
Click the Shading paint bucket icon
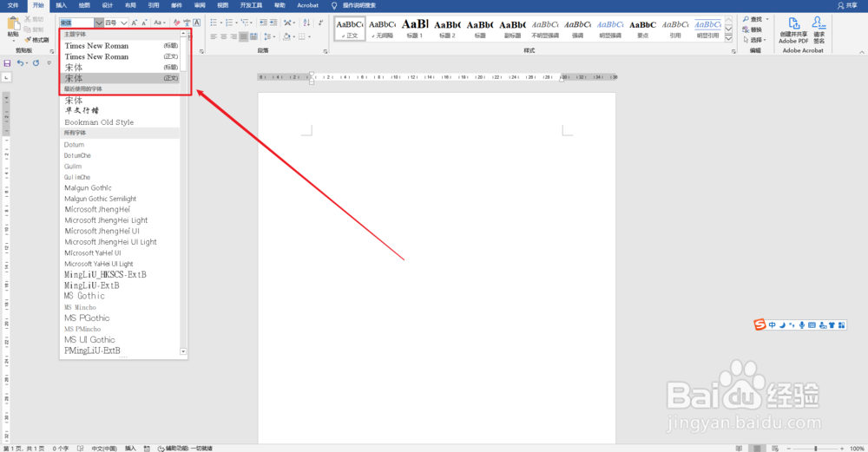coord(286,36)
